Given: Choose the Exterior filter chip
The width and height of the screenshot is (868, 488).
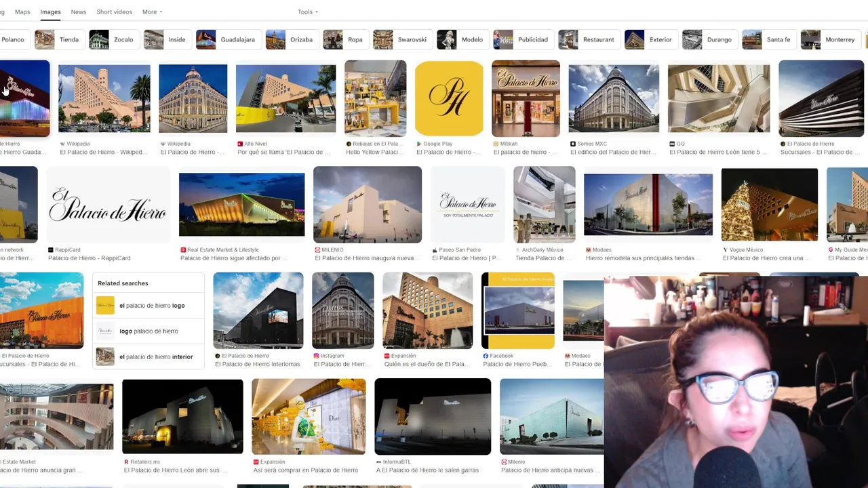Looking at the screenshot, I should tap(650, 39).
